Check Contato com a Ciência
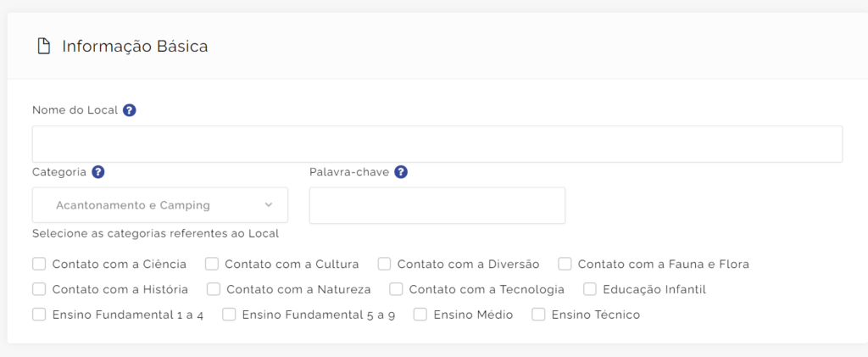This screenshot has width=868, height=357. coord(39,264)
